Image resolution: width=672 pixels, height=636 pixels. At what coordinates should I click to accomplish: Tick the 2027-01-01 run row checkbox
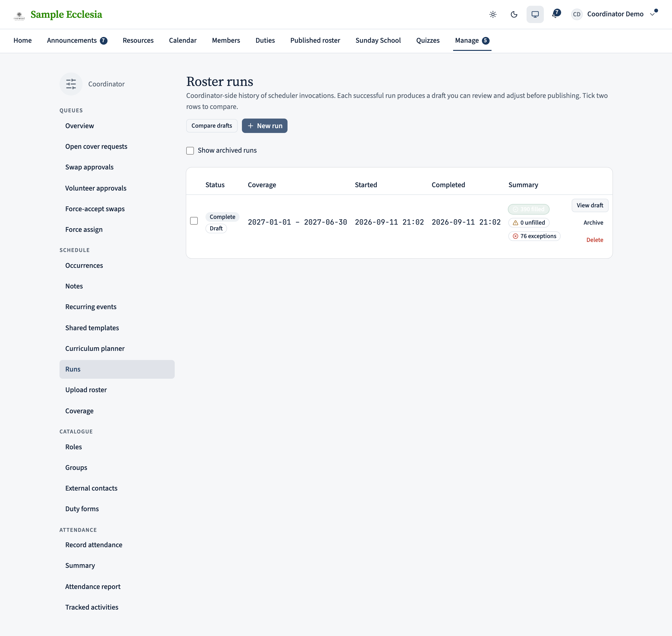click(x=194, y=221)
